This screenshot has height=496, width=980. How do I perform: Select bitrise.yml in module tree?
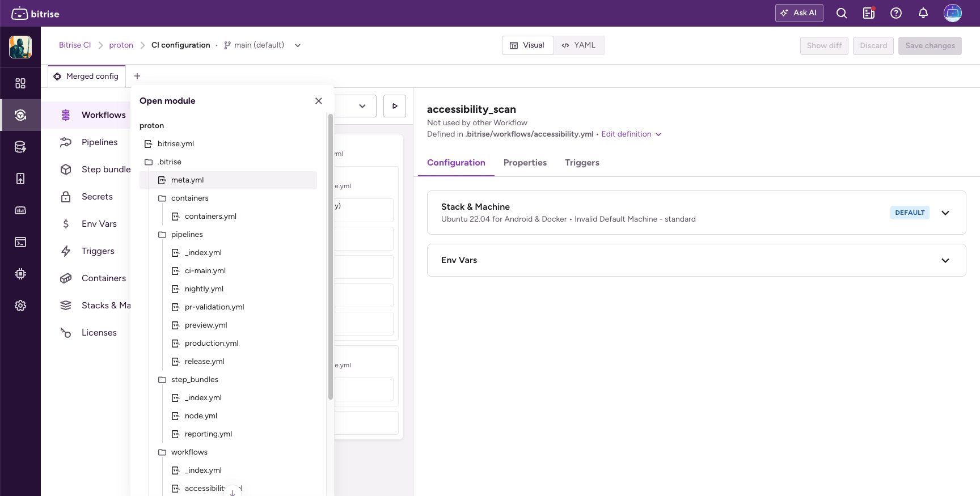(228, 144)
